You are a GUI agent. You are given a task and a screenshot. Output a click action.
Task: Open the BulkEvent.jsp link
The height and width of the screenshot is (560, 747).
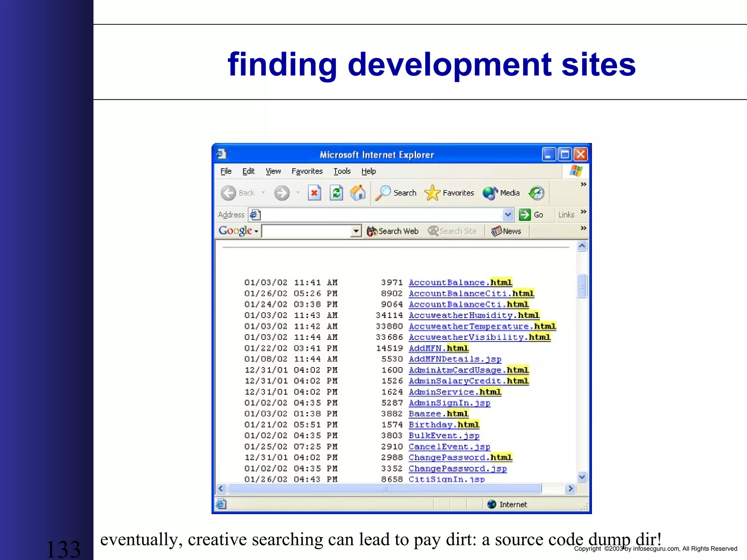click(x=444, y=435)
